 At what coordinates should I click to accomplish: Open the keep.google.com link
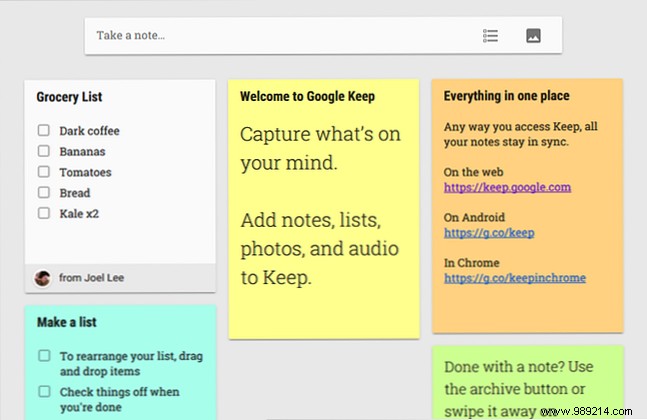point(507,187)
